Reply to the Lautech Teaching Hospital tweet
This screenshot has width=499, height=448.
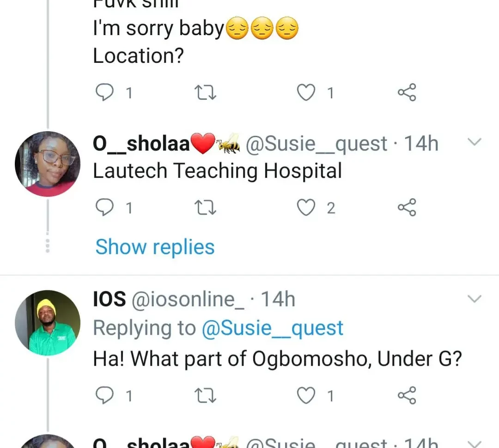coord(105,208)
